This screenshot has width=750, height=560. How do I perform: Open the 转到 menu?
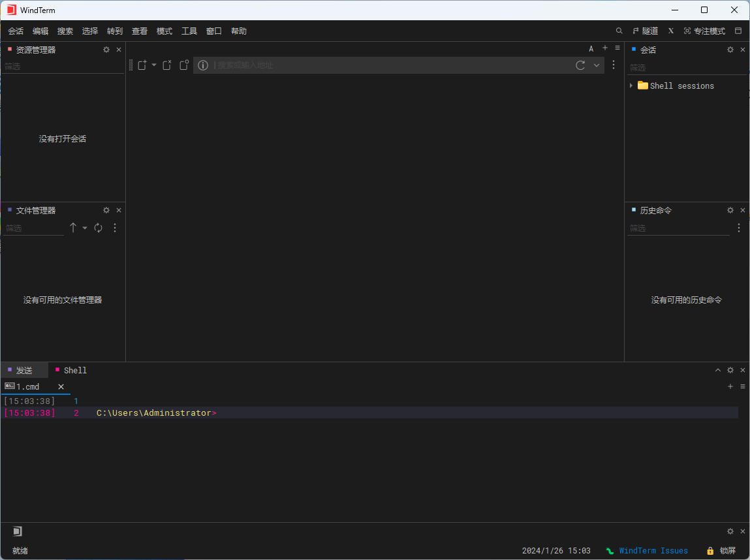point(115,31)
